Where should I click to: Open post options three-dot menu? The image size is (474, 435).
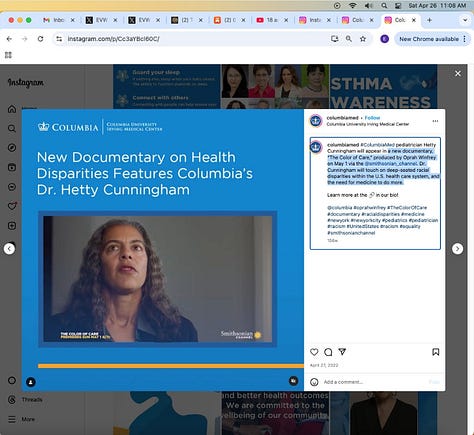(x=435, y=121)
